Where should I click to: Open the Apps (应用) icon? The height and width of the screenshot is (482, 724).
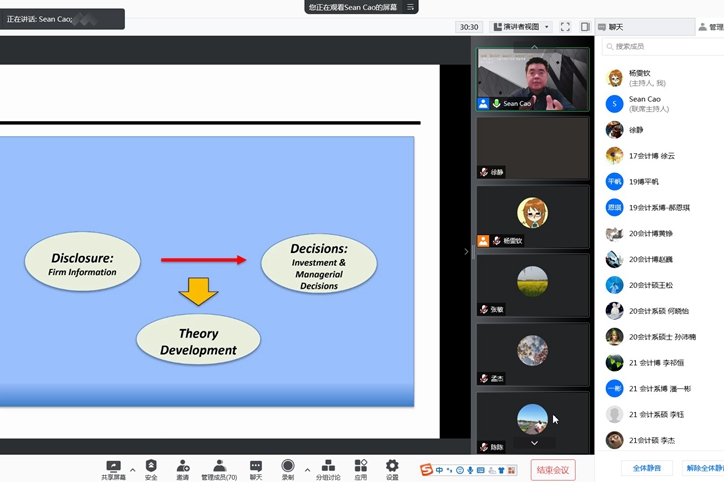point(361,467)
